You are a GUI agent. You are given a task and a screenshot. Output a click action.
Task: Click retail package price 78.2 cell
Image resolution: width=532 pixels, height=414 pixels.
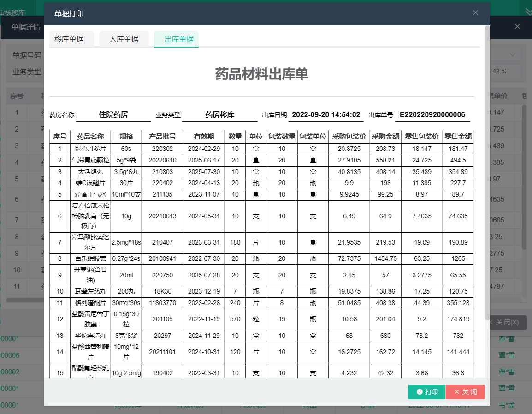pyautogui.click(x=422, y=336)
